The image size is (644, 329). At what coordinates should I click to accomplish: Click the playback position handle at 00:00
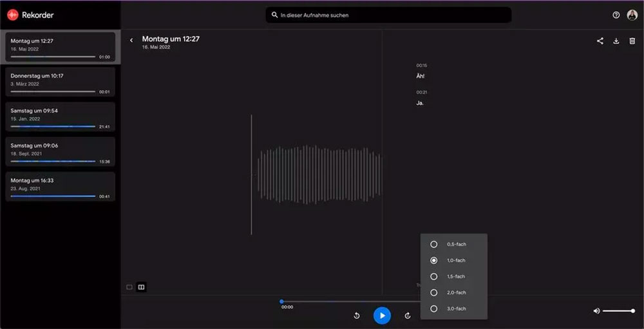281,301
